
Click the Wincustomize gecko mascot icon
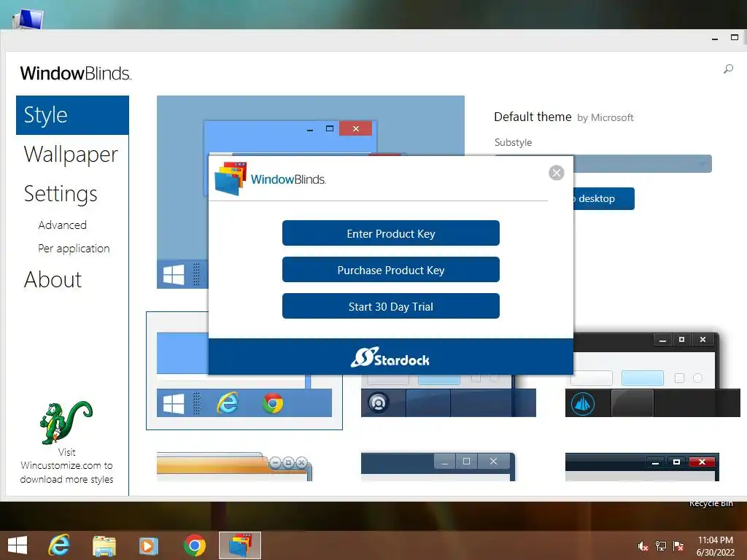pyautogui.click(x=66, y=422)
